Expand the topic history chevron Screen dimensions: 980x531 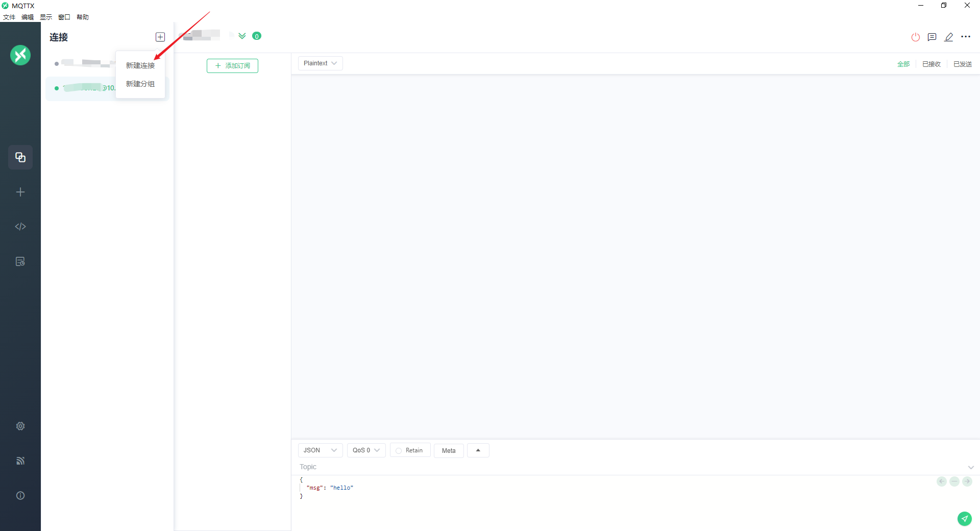pyautogui.click(x=971, y=467)
